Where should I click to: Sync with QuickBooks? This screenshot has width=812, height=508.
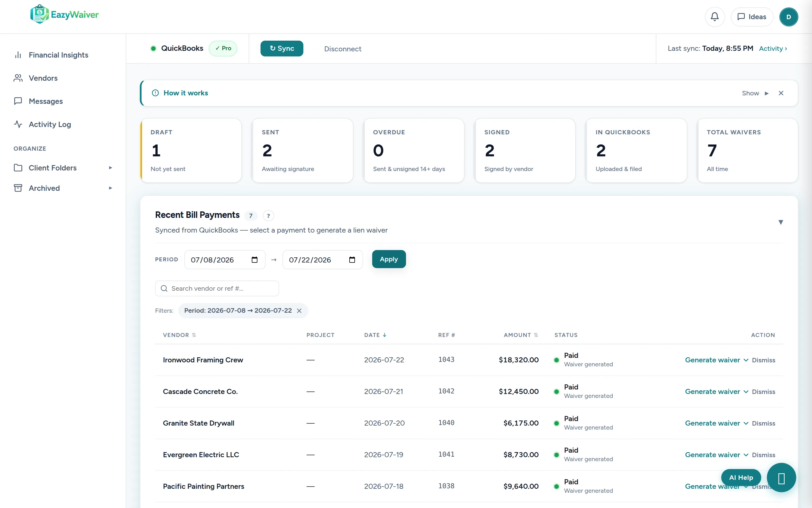click(x=282, y=48)
